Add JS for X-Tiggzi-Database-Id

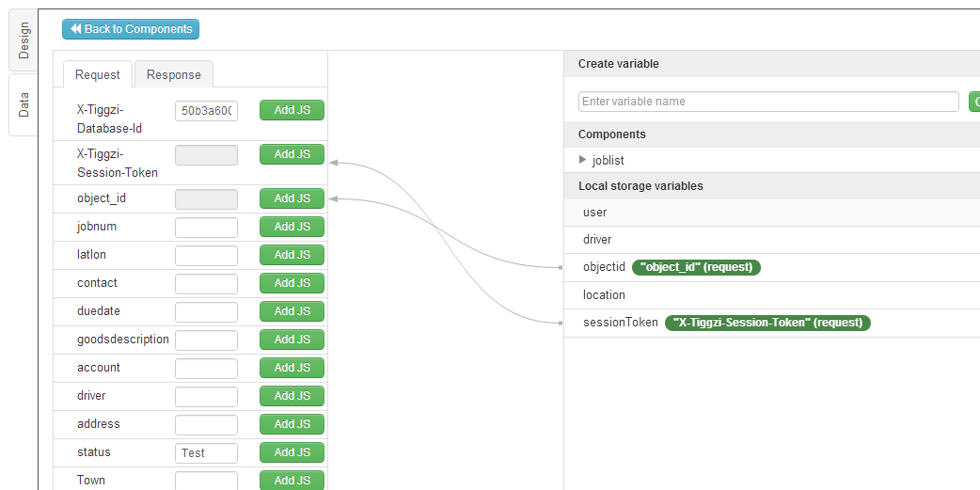292,110
